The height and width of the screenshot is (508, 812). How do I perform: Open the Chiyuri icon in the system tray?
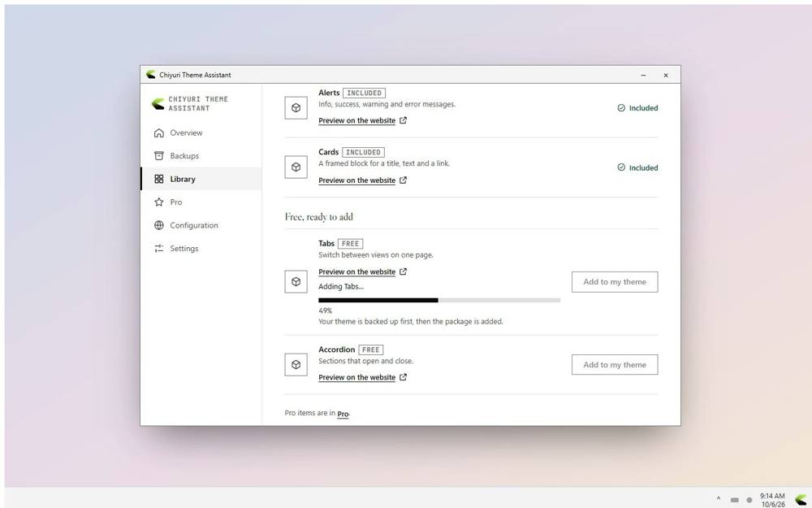[801, 500]
